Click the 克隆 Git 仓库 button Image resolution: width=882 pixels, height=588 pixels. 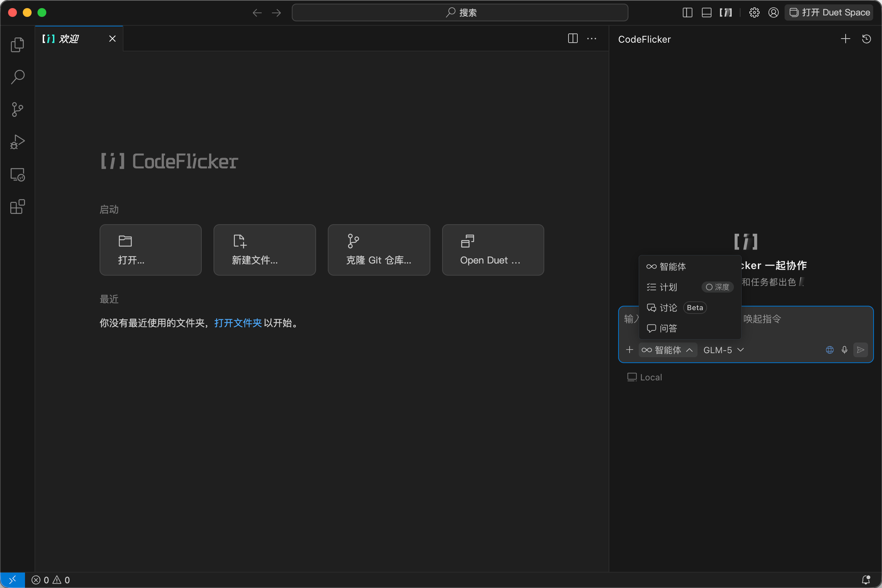click(379, 250)
